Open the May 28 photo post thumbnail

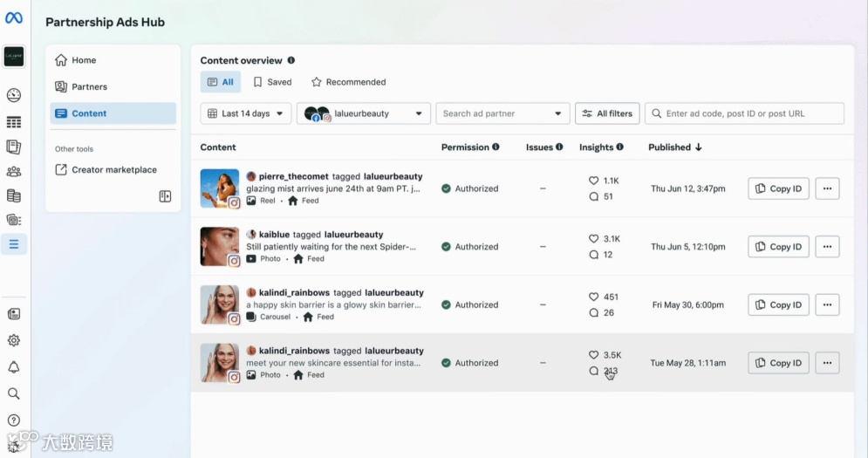[x=220, y=363]
